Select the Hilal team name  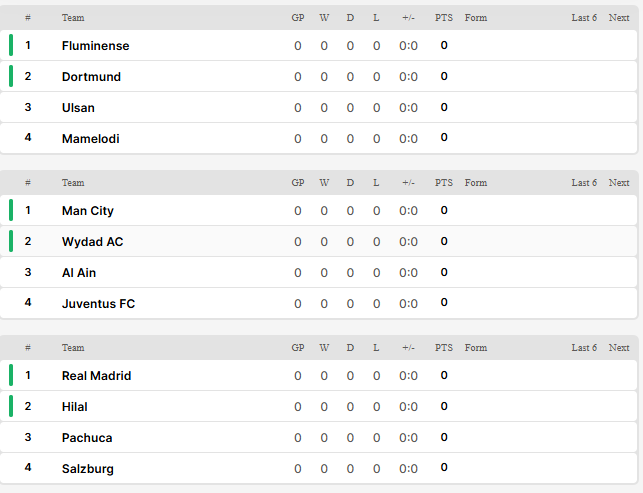tap(74, 407)
